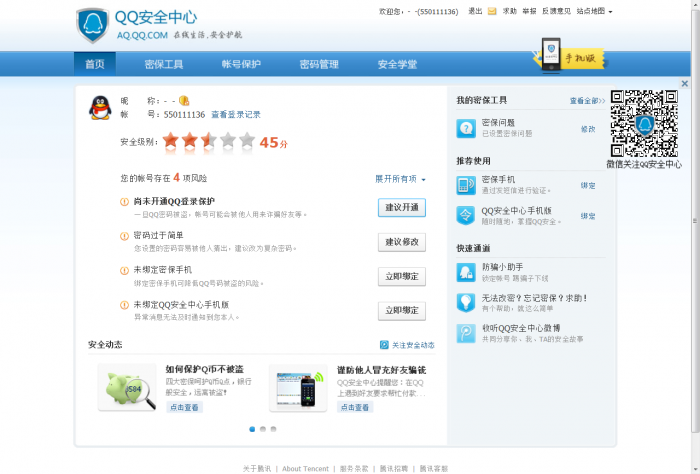
Task: Click the 收听QQ安全中心微博 icon
Action: pyautogui.click(x=466, y=333)
